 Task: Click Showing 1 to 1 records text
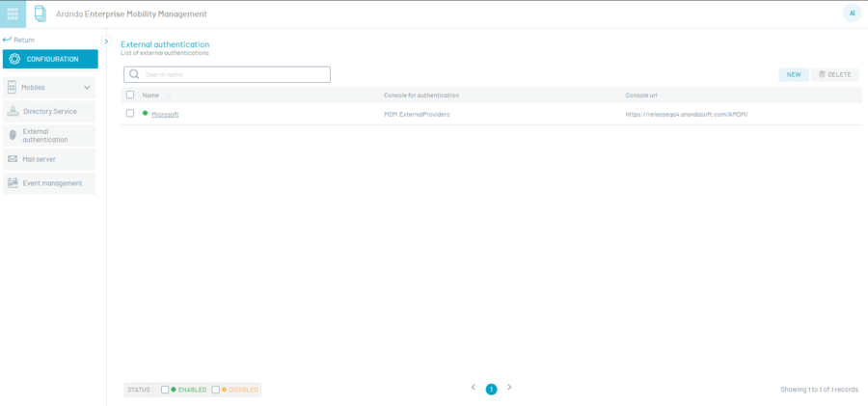tap(819, 390)
